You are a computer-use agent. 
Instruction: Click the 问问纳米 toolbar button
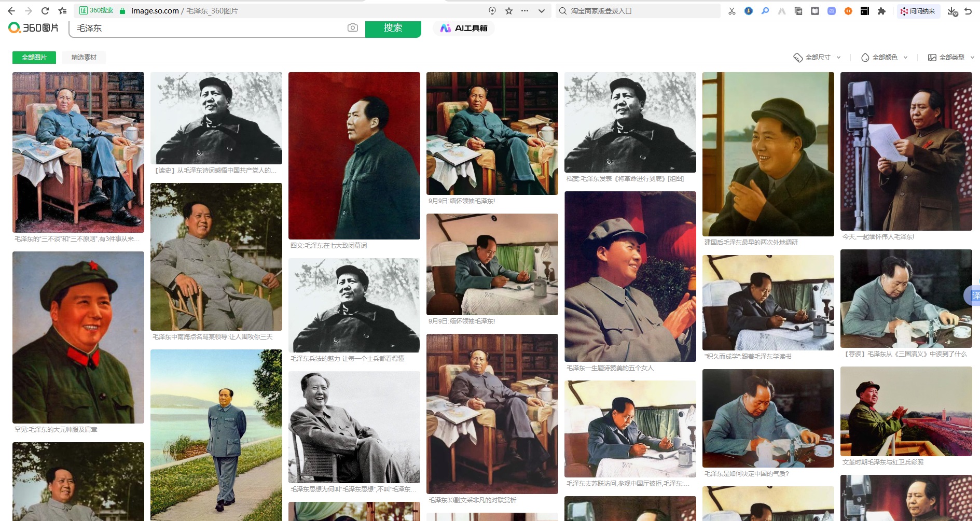click(917, 11)
